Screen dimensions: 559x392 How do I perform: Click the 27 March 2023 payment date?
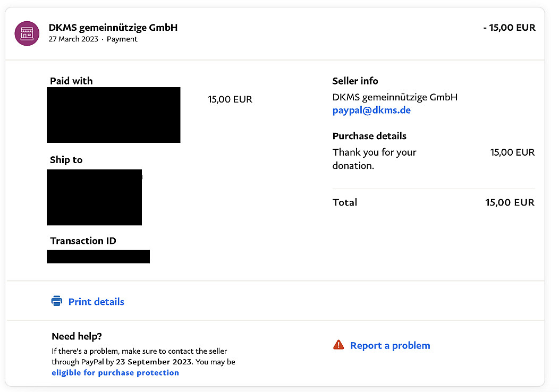73,39
